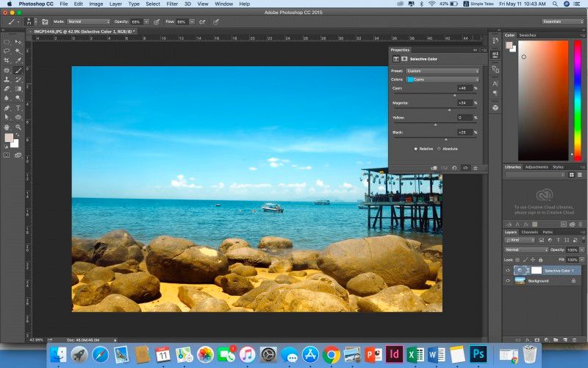588x368 pixels.
Task: Change screen mode from the toolbox
Action: coord(18,155)
